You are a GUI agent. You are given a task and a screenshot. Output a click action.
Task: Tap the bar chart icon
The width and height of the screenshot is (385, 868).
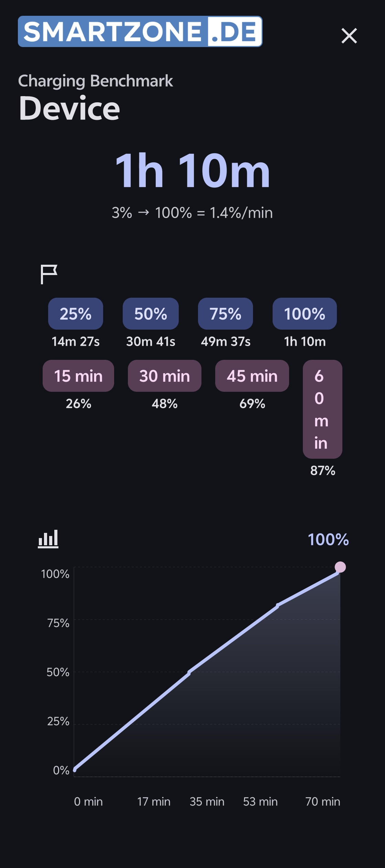click(x=48, y=539)
